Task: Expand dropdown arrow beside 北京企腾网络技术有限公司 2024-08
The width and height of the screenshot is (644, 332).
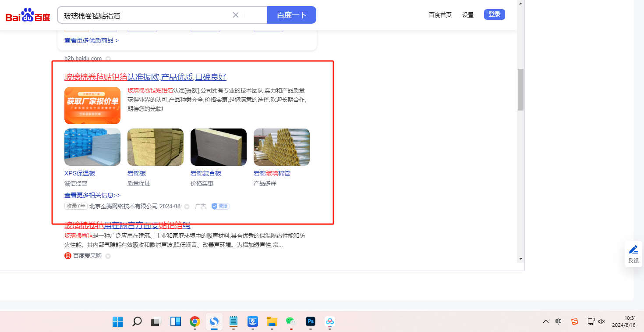Action: point(187,207)
